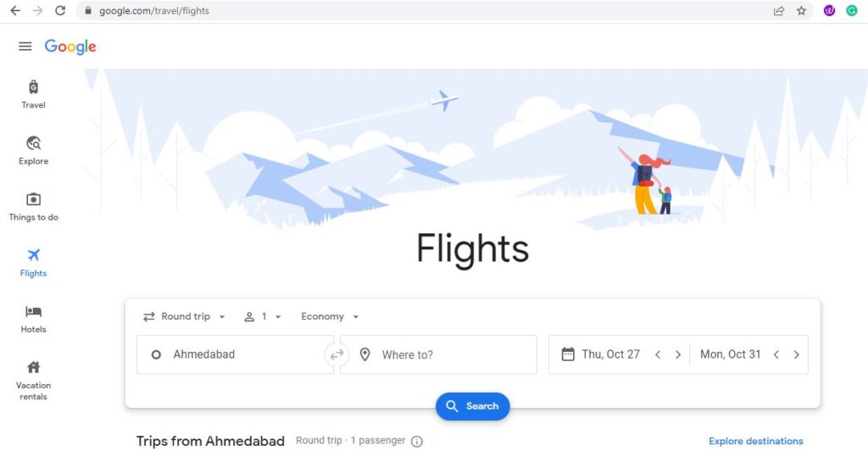Click the Where to? destination field

pos(438,354)
